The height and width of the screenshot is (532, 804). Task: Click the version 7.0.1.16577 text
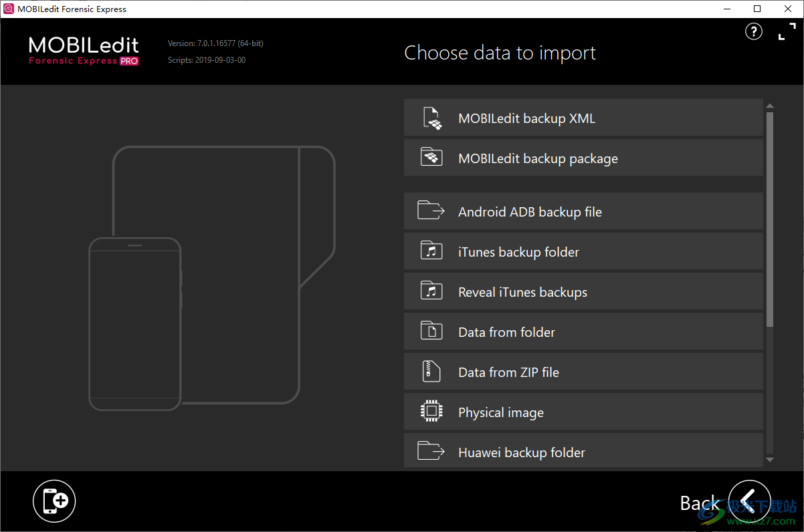tap(215, 43)
